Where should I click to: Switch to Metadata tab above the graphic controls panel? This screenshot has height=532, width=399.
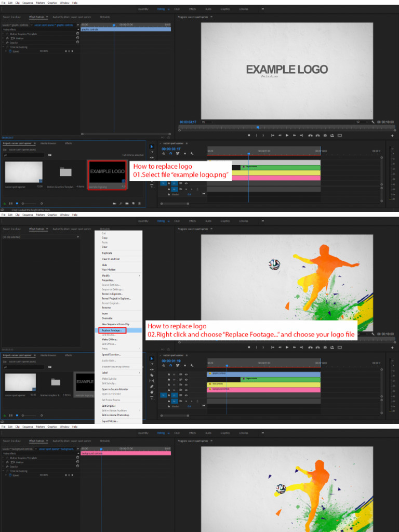pos(105,17)
